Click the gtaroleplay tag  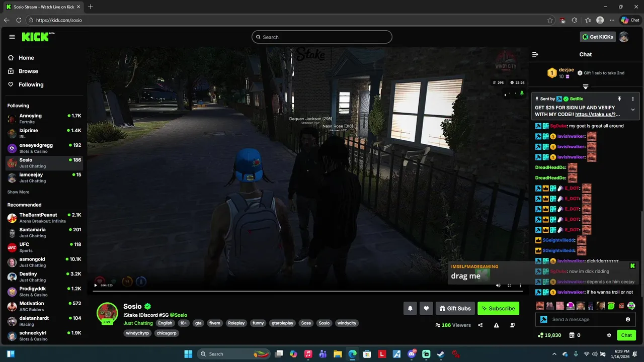coord(282,323)
